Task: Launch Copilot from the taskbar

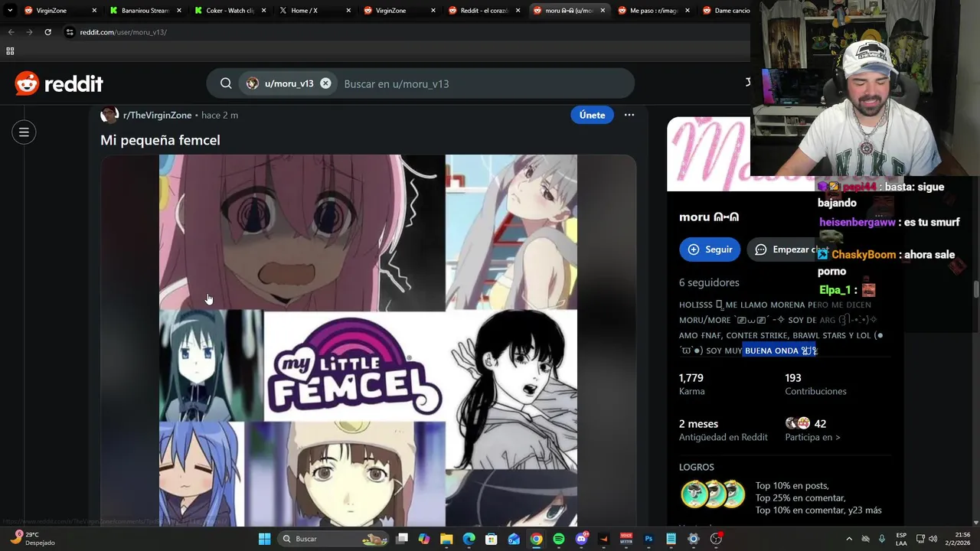Action: [x=424, y=539]
